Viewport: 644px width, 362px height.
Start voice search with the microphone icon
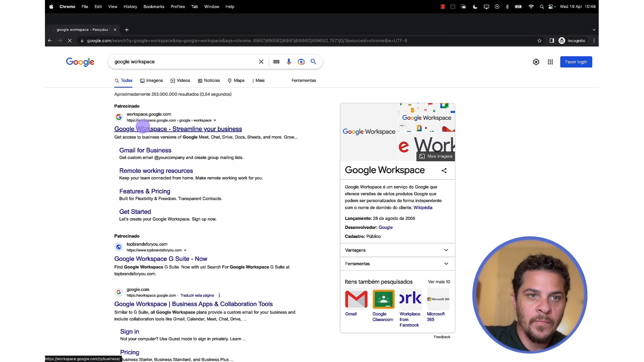(289, 62)
